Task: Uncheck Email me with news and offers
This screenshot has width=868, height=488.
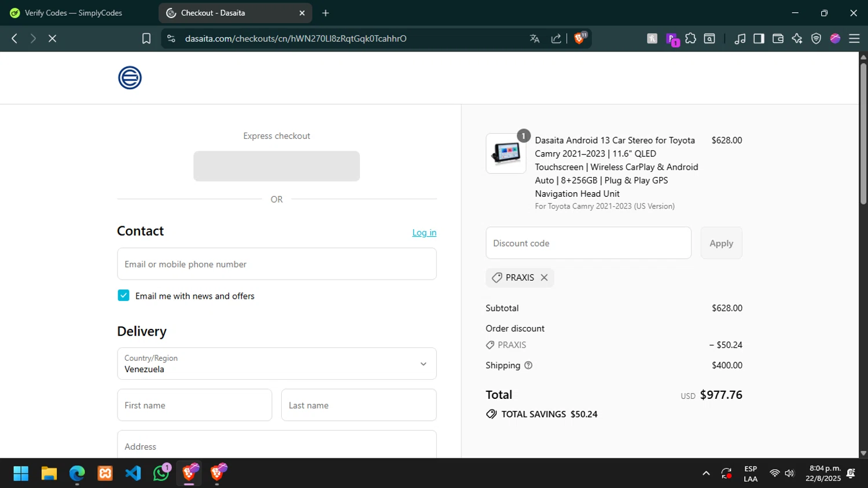Action: coord(123,295)
